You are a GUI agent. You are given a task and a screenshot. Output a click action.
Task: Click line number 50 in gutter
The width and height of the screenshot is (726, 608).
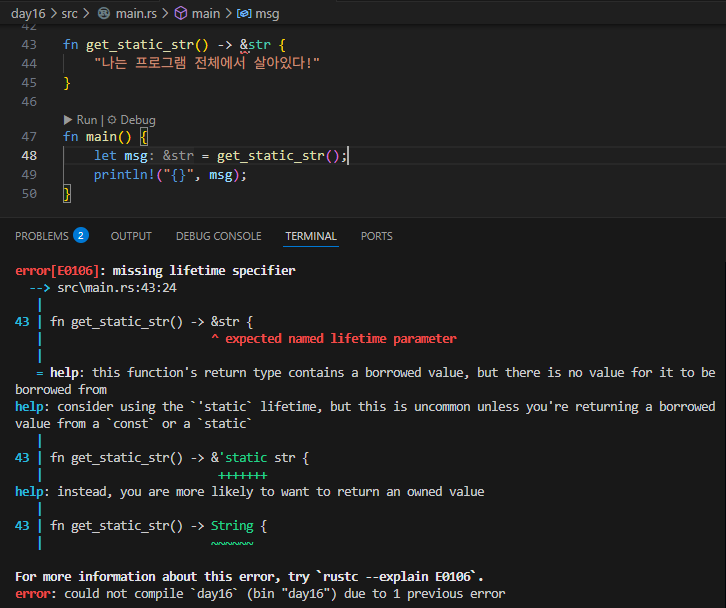tap(29, 194)
